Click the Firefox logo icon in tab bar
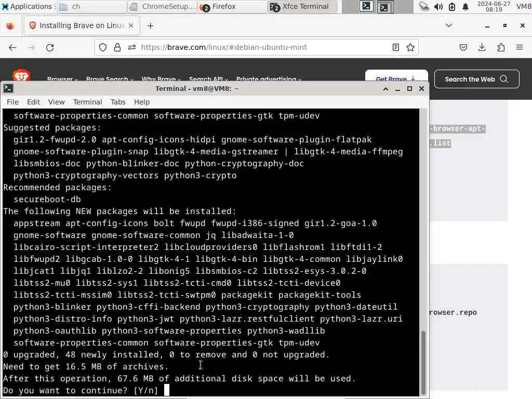 click(10, 26)
